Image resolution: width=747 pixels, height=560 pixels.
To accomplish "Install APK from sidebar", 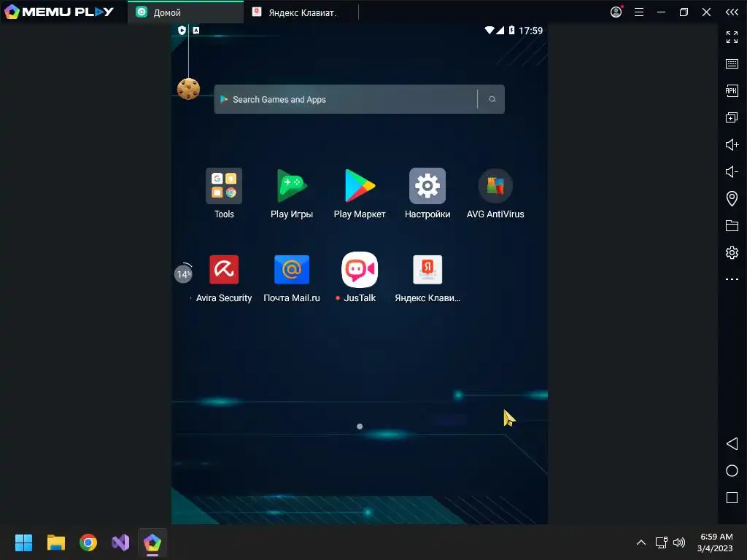I will (732, 90).
